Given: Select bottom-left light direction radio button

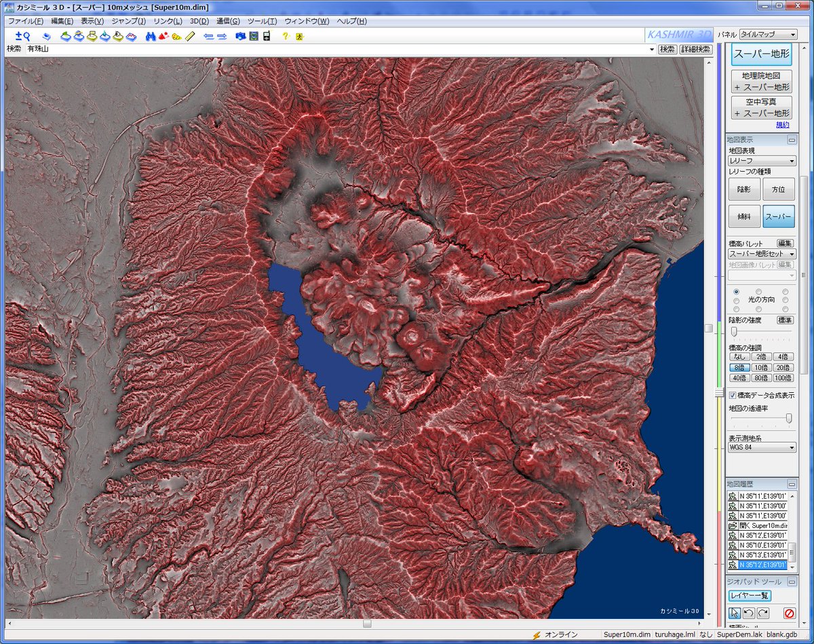Looking at the screenshot, I should click(x=736, y=309).
